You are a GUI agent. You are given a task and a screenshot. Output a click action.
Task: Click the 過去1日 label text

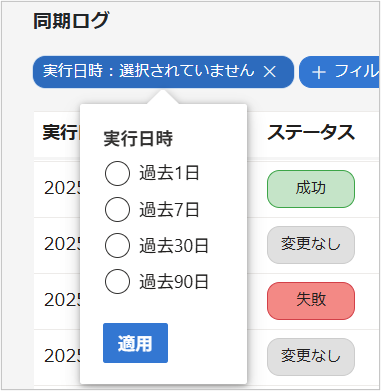(169, 174)
